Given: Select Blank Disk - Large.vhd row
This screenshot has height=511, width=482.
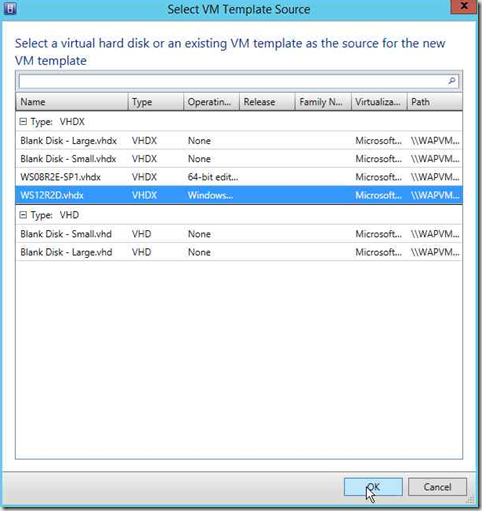Looking at the screenshot, I should point(239,252).
